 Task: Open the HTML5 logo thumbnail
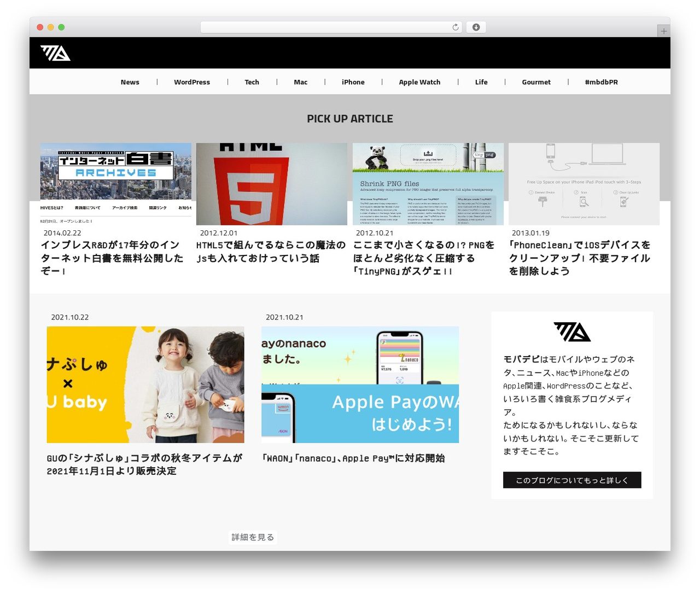[272, 184]
